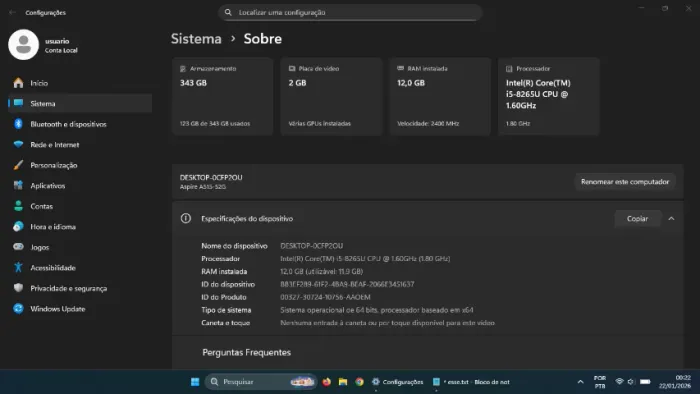Open the usuario account avatar
700x394 pixels.
point(24,45)
